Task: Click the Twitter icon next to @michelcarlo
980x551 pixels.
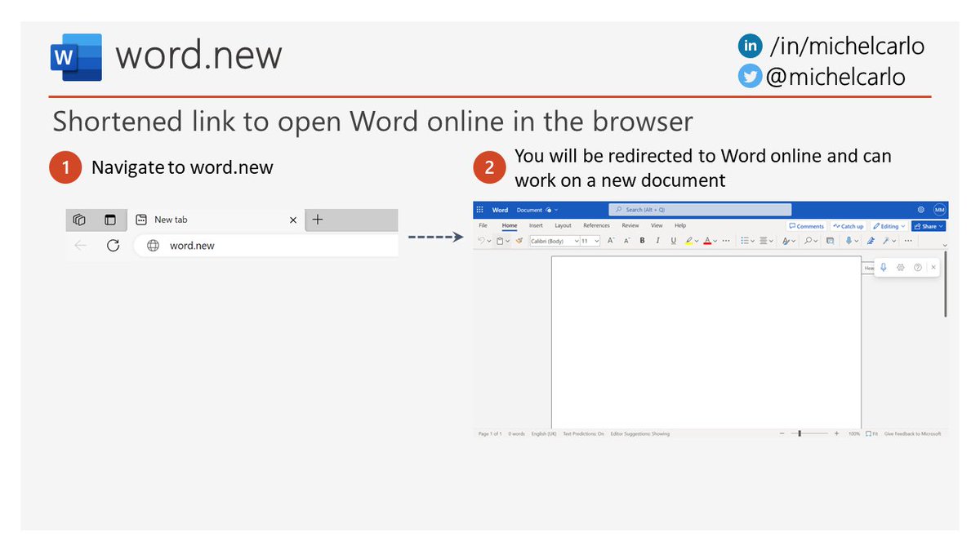Action: tap(750, 76)
